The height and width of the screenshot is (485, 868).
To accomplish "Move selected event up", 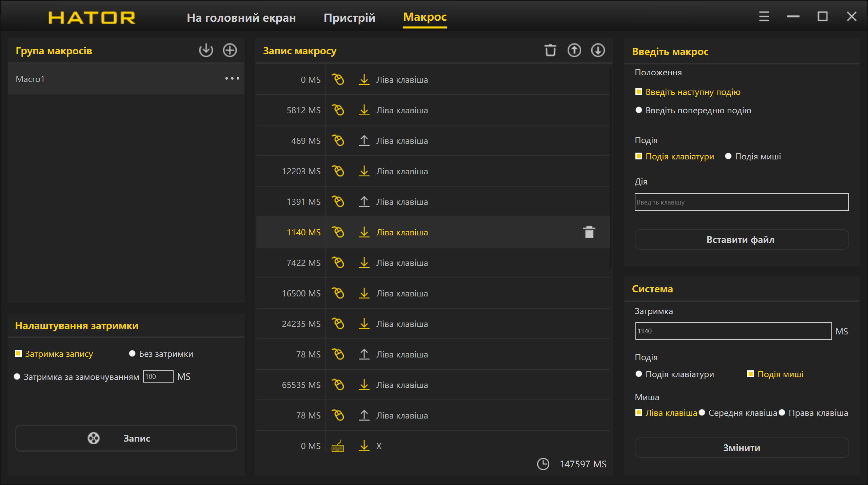I will click(574, 51).
